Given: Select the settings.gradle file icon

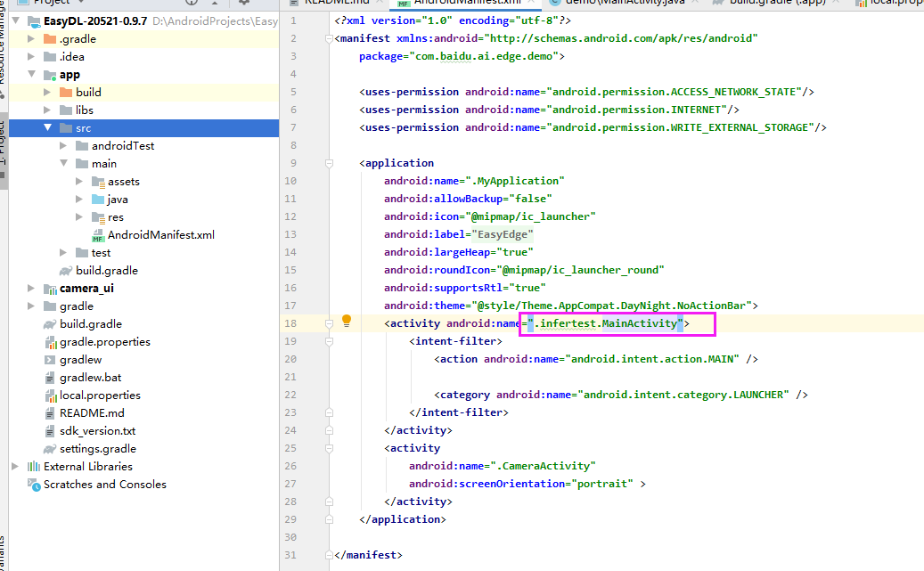Looking at the screenshot, I should coord(50,449).
